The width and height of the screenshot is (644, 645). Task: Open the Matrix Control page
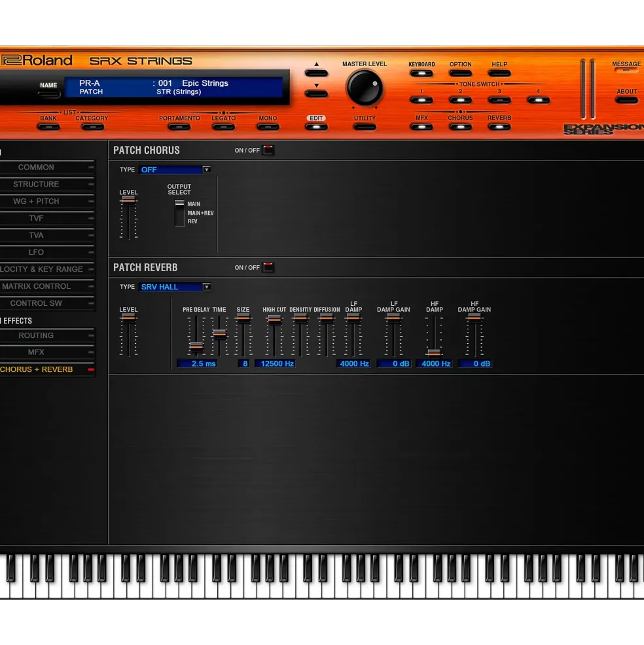click(47, 286)
